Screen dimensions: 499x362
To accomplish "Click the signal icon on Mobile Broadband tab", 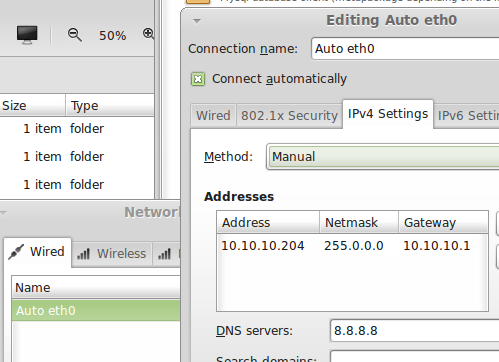I will (164, 254).
